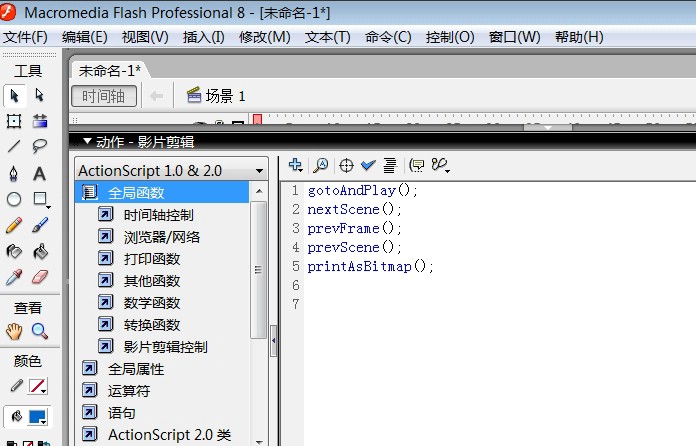This screenshot has height=446, width=696.
Task: Expand the 全局属性 category
Action: [x=90, y=368]
